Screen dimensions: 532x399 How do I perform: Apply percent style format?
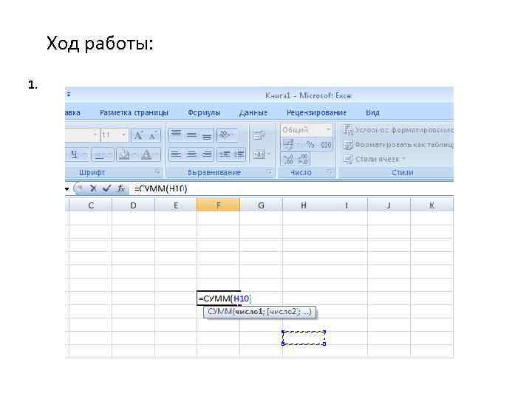(x=310, y=145)
